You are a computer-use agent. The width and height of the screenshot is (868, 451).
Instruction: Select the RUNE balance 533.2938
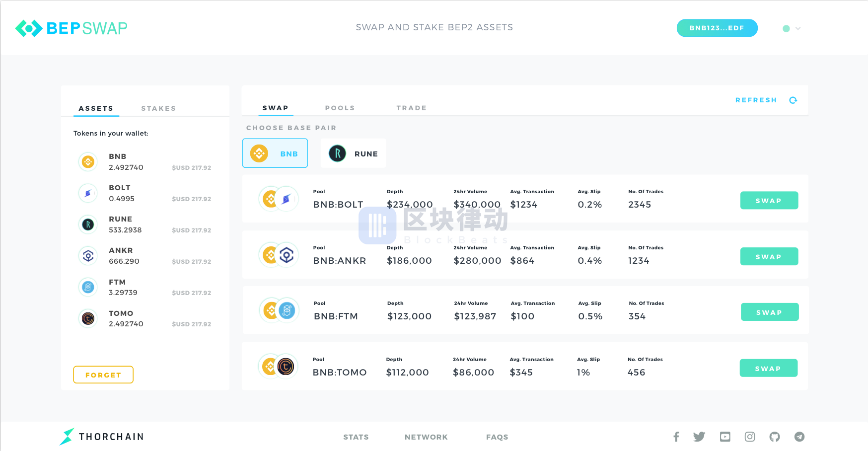125,230
